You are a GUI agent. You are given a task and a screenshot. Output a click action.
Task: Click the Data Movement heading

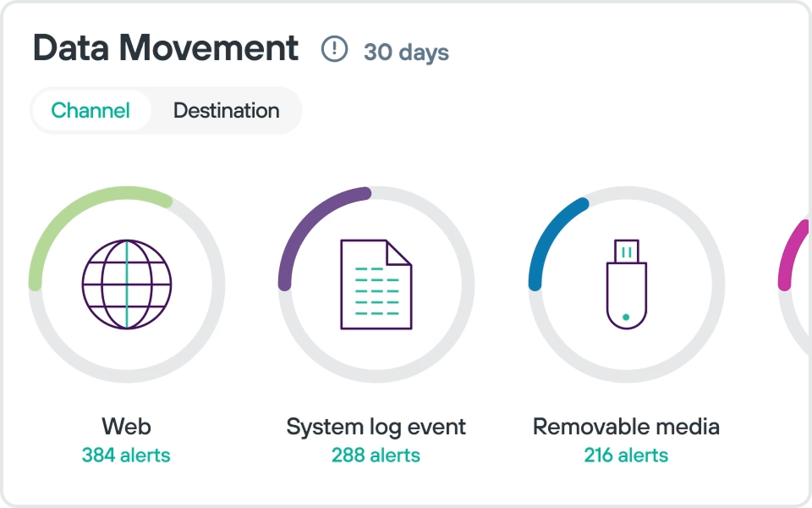(166, 48)
